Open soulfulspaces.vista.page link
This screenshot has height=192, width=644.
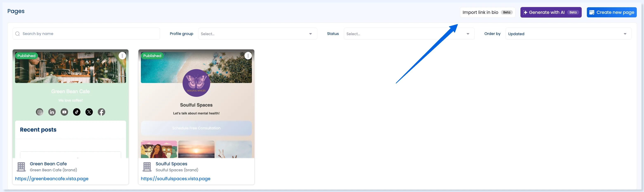tap(176, 179)
